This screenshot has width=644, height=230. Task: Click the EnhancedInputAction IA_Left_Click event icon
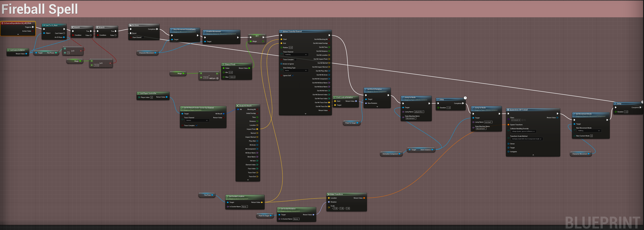point(3,23)
